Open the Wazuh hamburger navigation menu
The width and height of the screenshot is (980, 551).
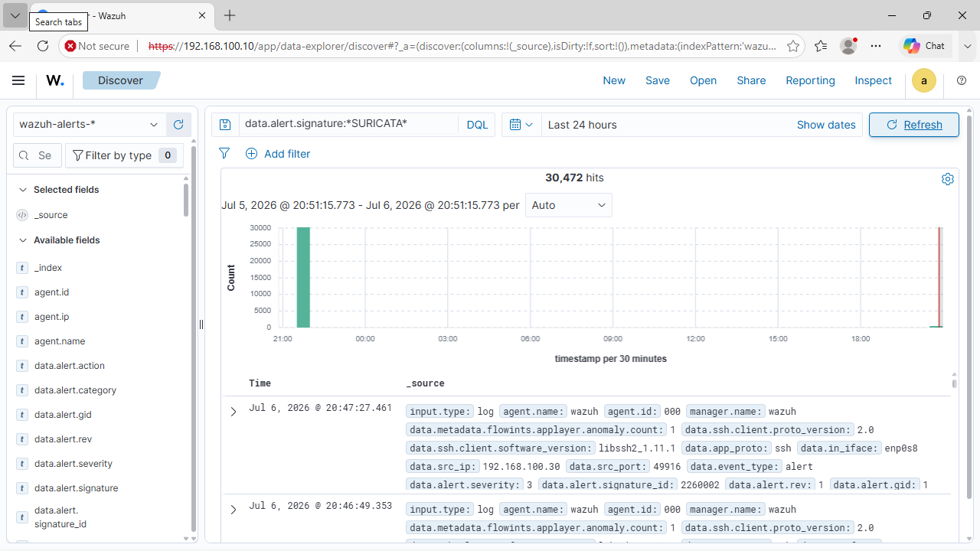pos(18,80)
